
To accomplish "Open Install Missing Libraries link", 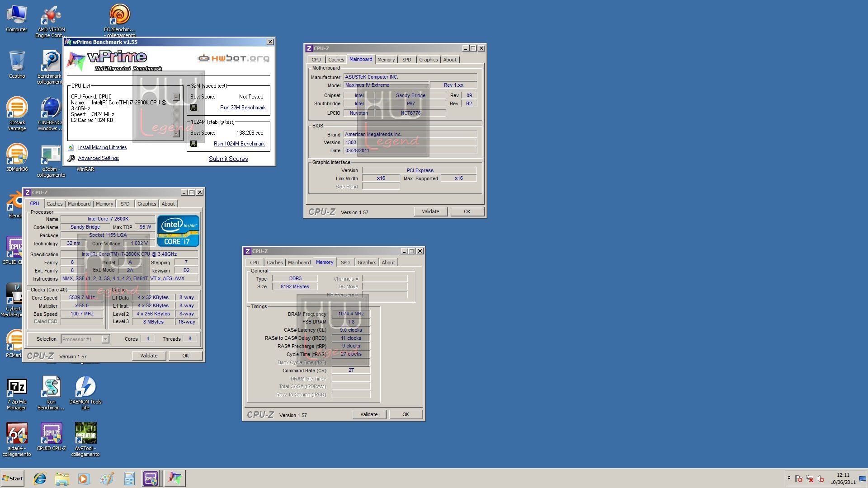I will (102, 147).
